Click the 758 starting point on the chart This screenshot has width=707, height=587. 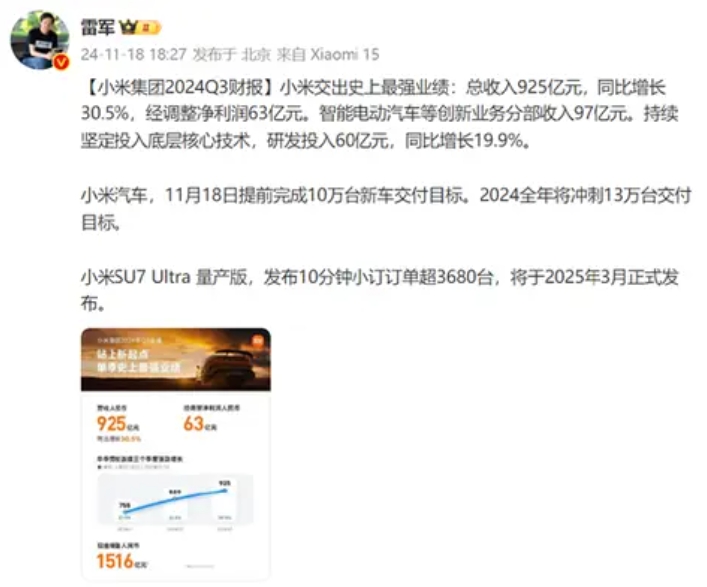(125, 511)
